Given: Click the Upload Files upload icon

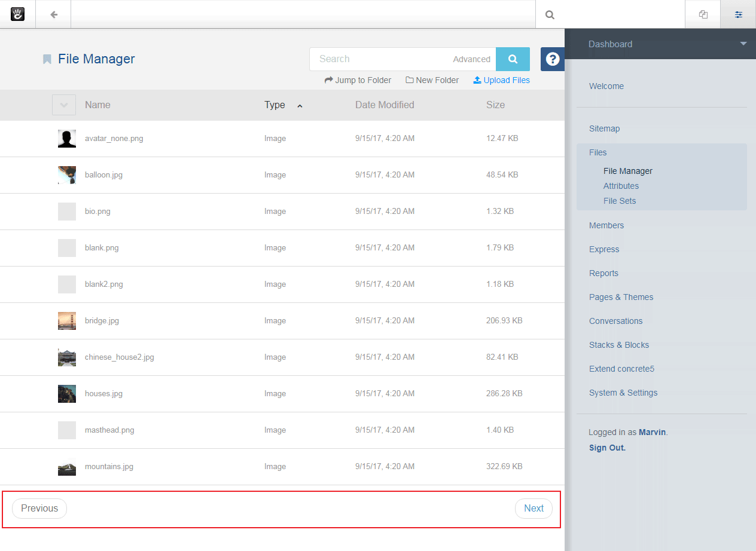Looking at the screenshot, I should (x=477, y=79).
